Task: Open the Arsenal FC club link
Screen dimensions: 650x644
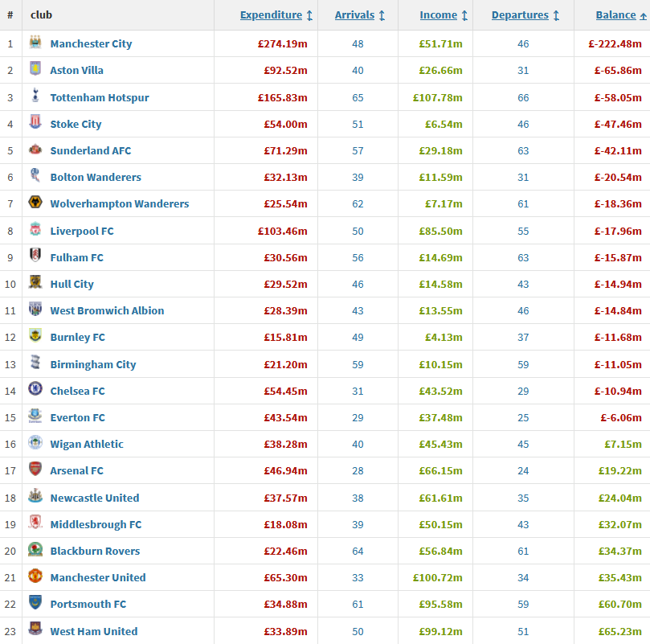Action: click(76, 470)
